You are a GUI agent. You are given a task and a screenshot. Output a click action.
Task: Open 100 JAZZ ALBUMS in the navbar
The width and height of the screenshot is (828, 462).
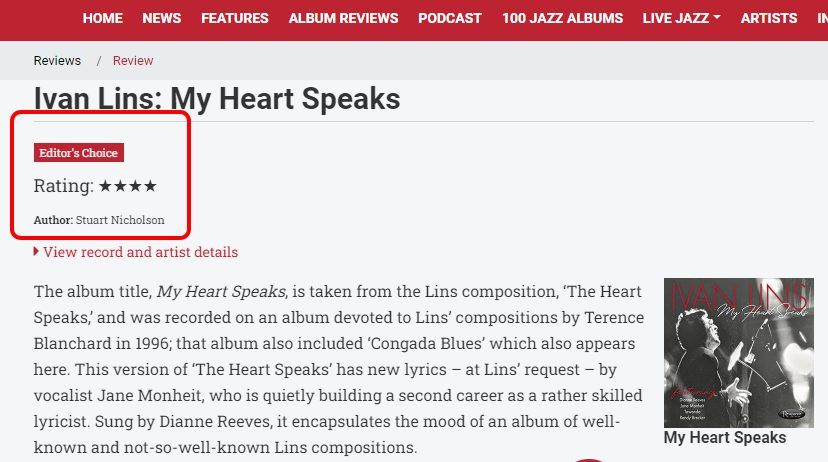pos(562,18)
